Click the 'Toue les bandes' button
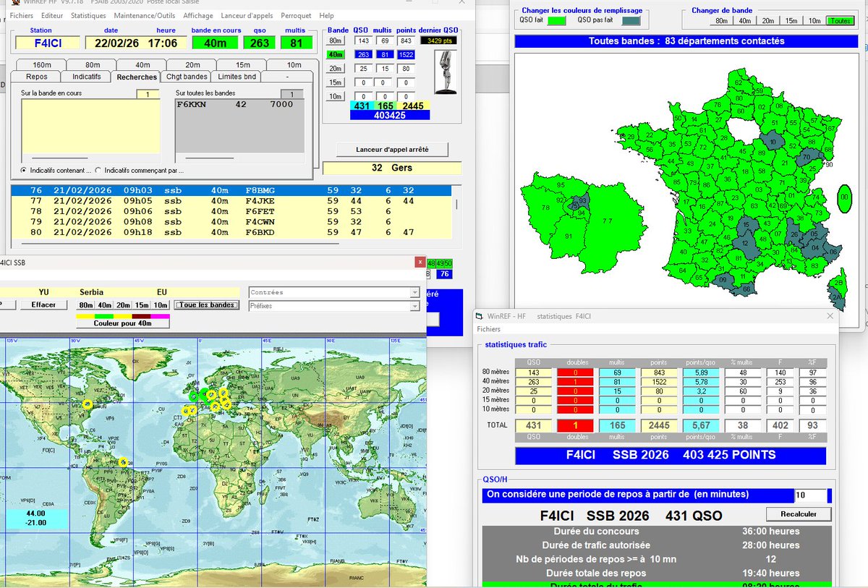868x588 pixels. [208, 304]
